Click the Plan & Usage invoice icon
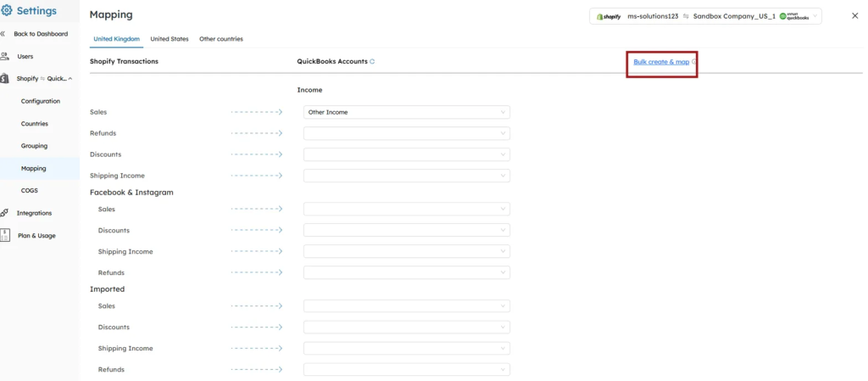Image resolution: width=868 pixels, height=381 pixels. [5, 235]
